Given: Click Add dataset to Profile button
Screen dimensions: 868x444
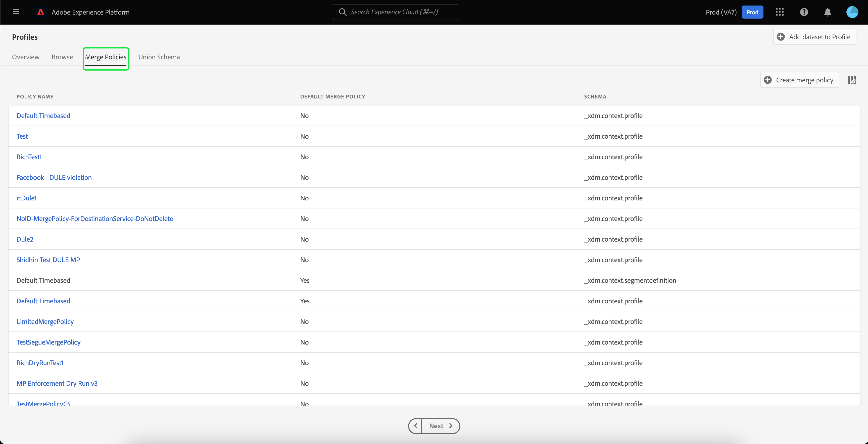Looking at the screenshot, I should tap(814, 37).
